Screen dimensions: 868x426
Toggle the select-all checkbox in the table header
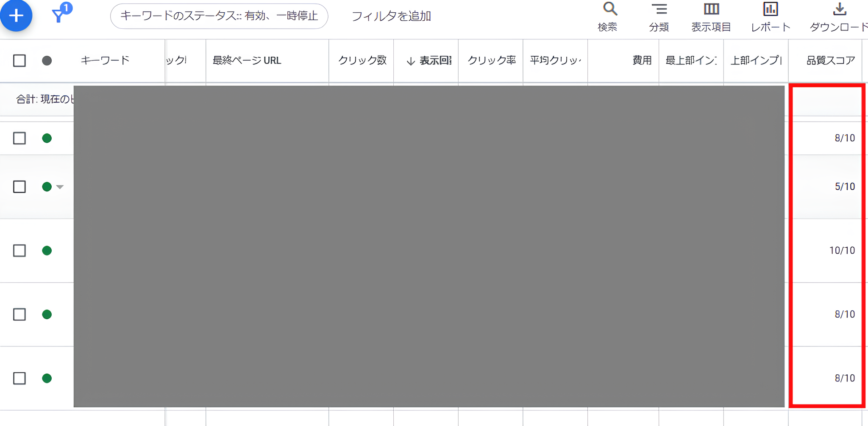(x=19, y=61)
